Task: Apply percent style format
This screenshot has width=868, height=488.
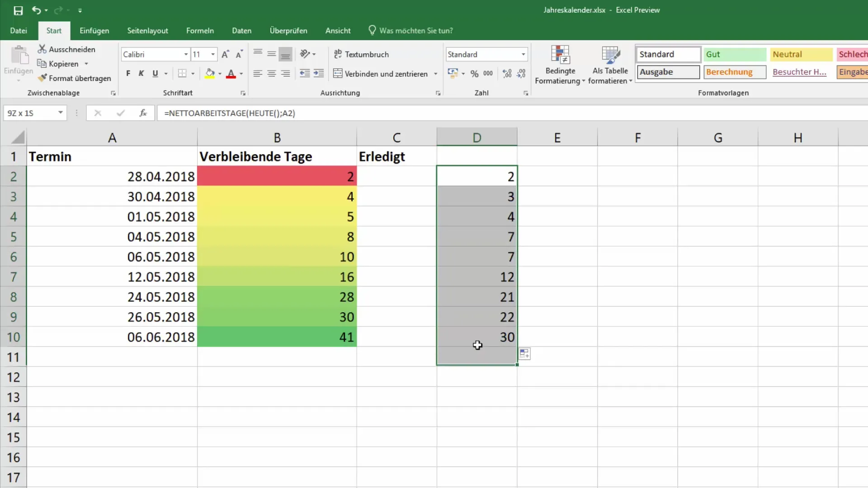Action: pos(474,73)
